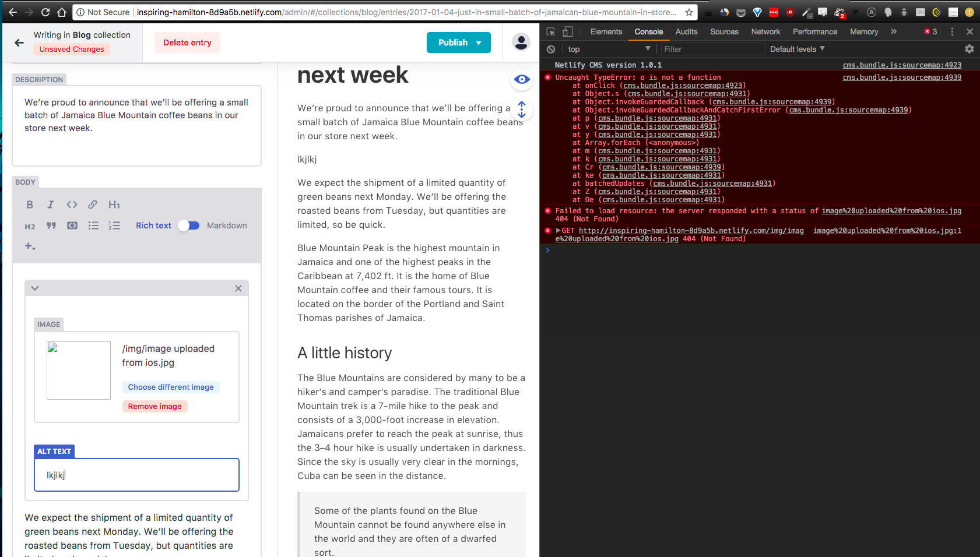Screen dimensions: 980x557
Task: Apply italic formatting to the body text
Action: pos(51,205)
